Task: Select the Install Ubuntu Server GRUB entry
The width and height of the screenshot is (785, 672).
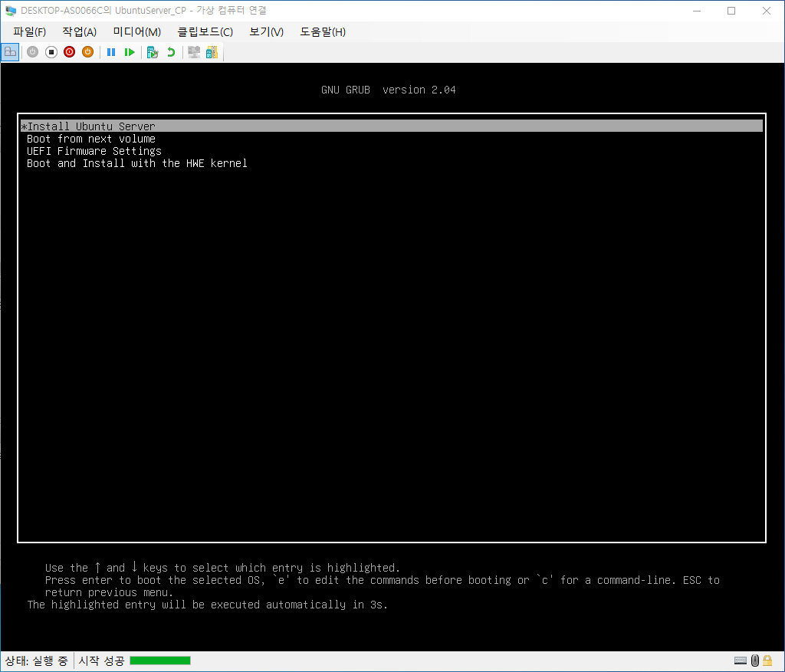Action: pos(392,126)
